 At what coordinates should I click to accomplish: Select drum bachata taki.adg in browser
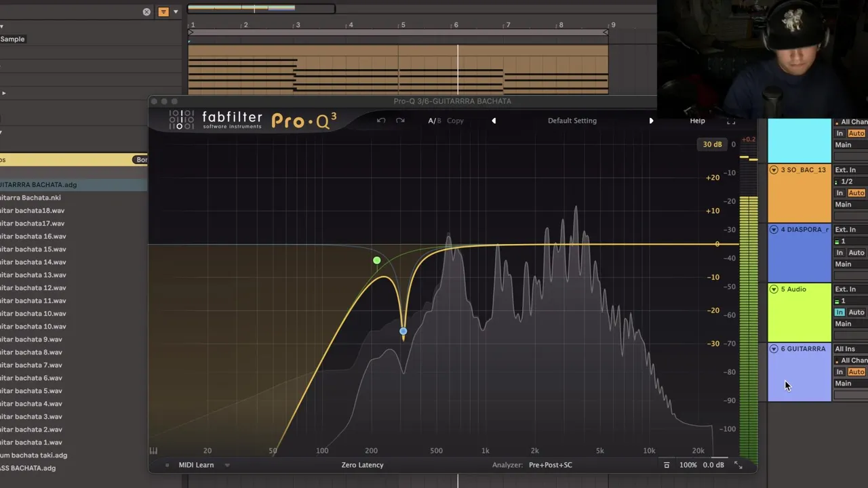33,455
